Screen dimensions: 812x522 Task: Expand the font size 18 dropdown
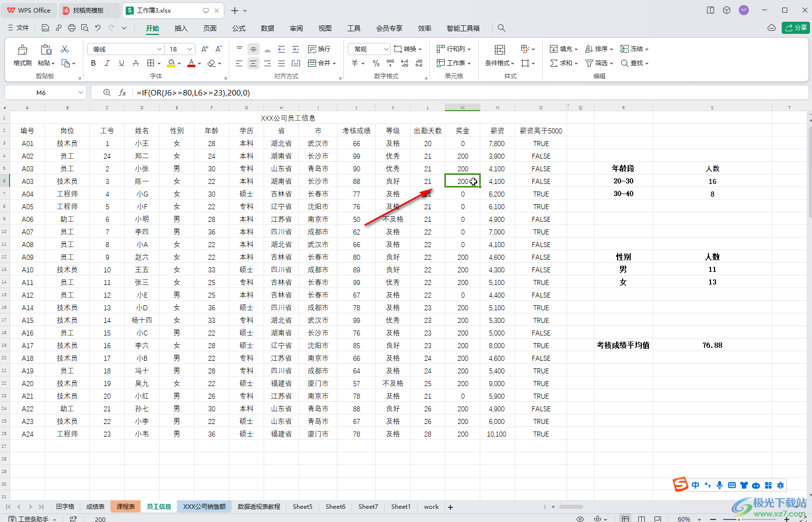pyautogui.click(x=190, y=49)
